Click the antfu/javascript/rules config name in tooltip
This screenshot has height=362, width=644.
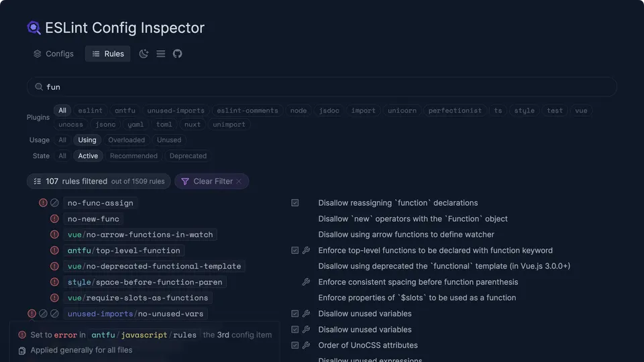tap(144, 335)
